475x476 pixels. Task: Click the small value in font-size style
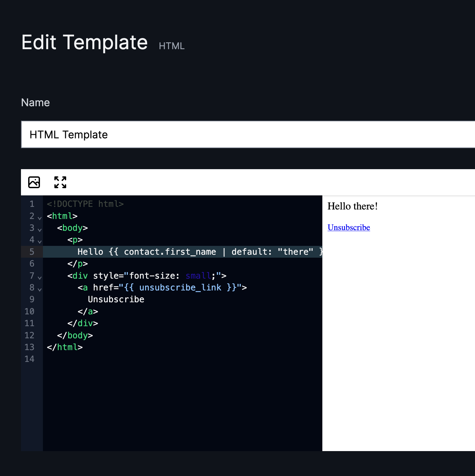click(198, 276)
